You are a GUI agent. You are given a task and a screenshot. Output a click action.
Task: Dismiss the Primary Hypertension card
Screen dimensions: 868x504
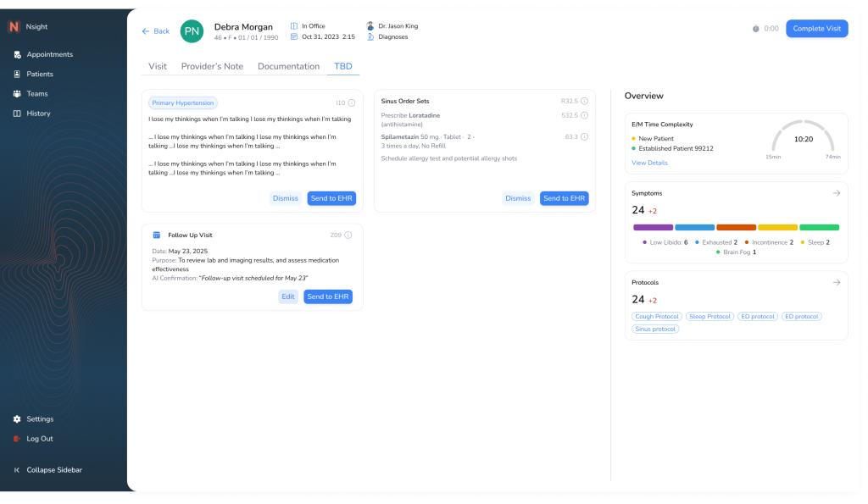pos(285,198)
